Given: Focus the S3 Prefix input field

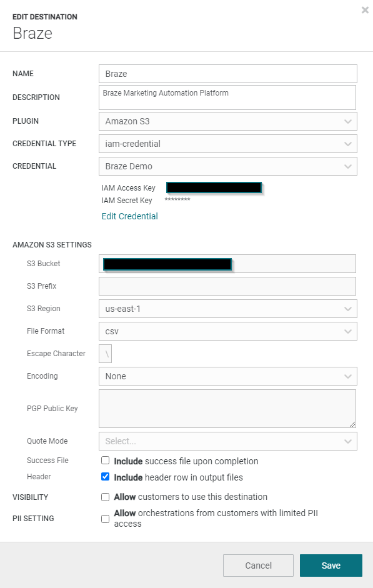Looking at the screenshot, I should pos(227,286).
